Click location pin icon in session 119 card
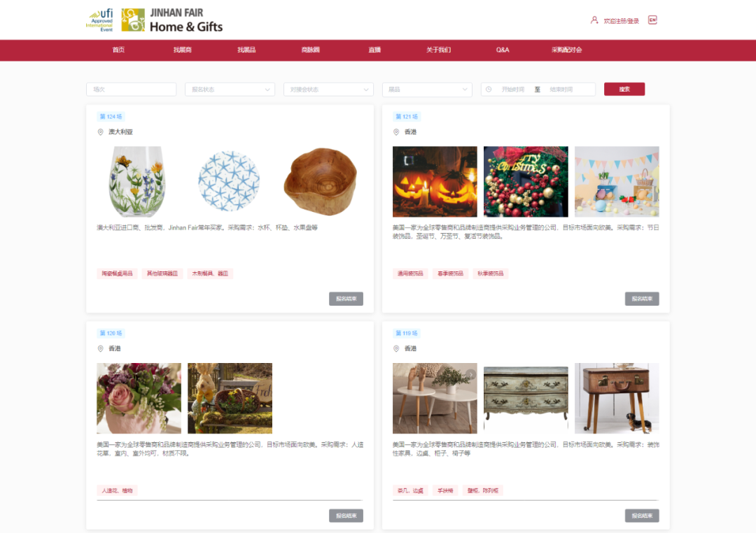The width and height of the screenshot is (756, 533). [x=395, y=348]
